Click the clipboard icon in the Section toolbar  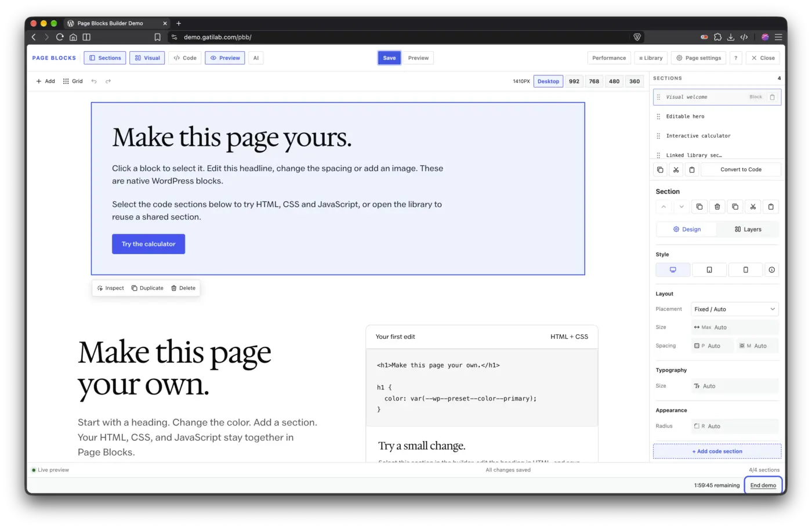click(771, 207)
